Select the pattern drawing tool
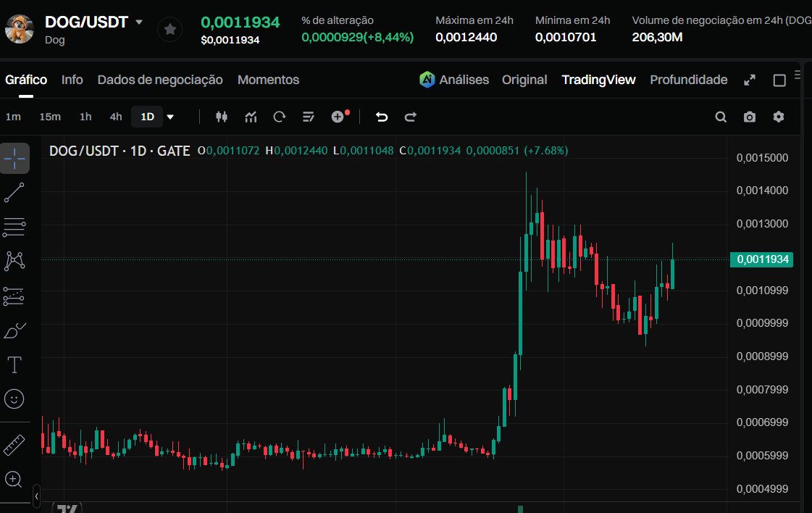 pyautogui.click(x=14, y=261)
